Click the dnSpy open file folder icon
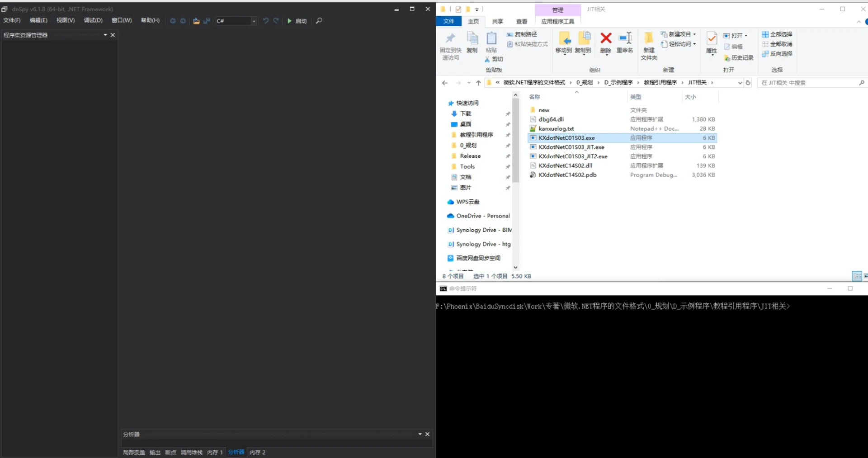868x458 pixels. (196, 21)
